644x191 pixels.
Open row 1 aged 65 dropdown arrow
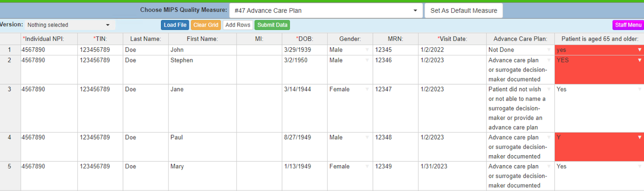(639, 50)
